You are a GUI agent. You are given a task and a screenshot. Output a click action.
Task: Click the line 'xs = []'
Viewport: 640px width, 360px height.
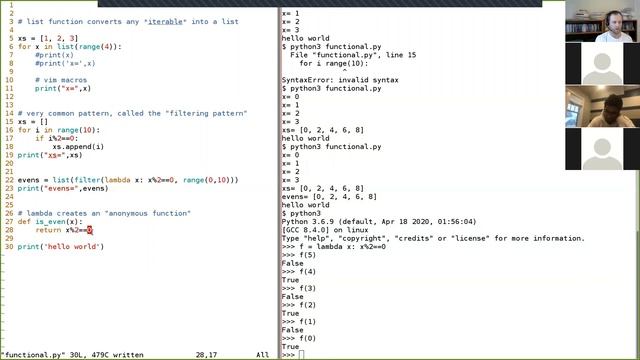point(33,122)
